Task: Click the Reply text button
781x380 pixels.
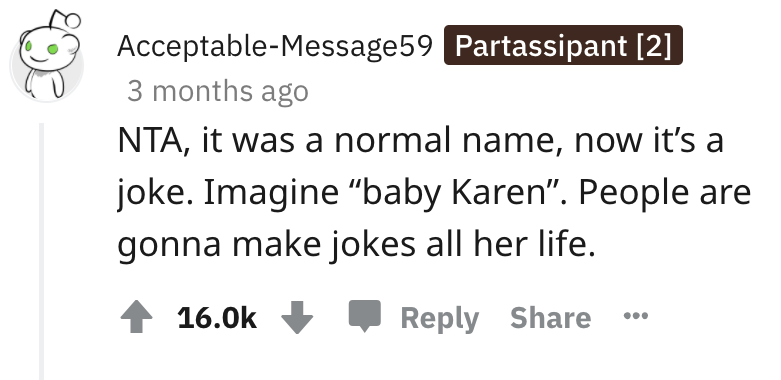Action: coord(440,318)
